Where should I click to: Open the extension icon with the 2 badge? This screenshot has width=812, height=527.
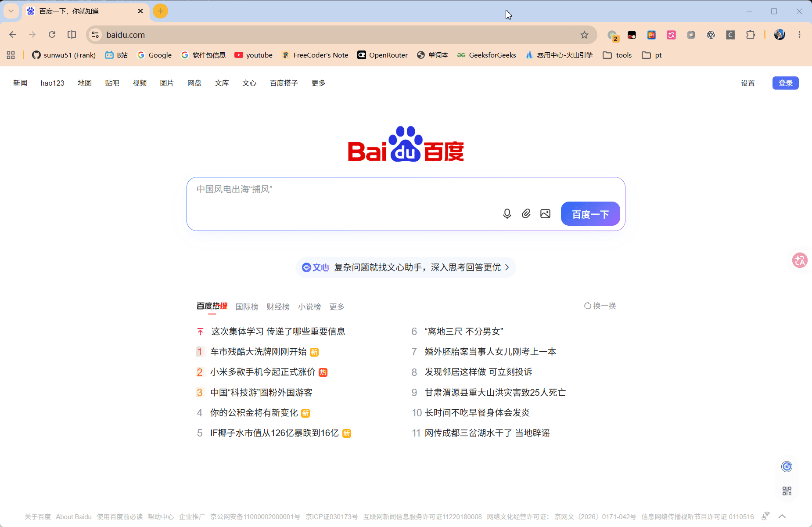coord(612,35)
